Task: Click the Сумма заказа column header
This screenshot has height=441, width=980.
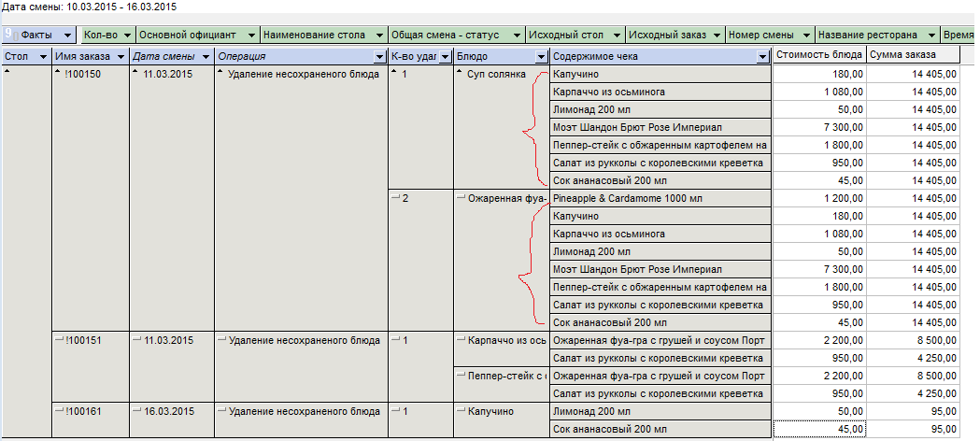Action: coord(911,56)
